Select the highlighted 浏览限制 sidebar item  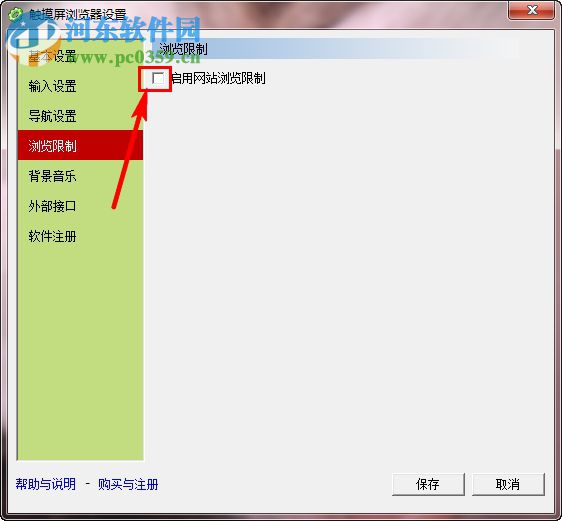(x=80, y=145)
